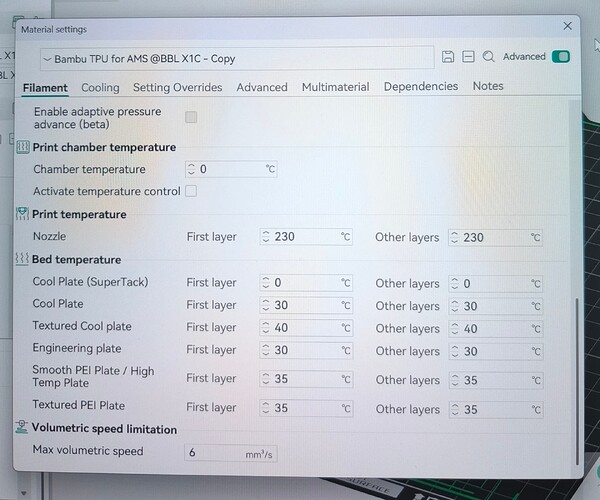This screenshot has width=600, height=500.
Task: Click the Print temperature section icon
Action: tap(22, 214)
